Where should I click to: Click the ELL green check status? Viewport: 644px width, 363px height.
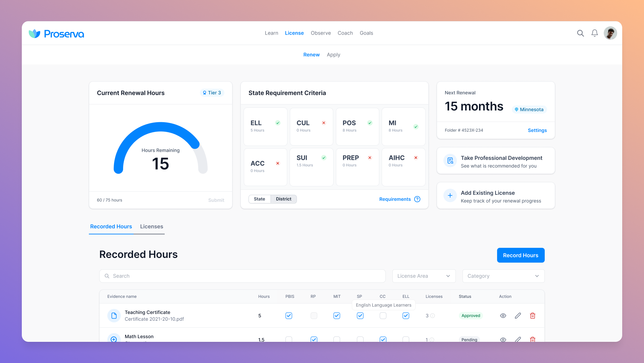(278, 123)
